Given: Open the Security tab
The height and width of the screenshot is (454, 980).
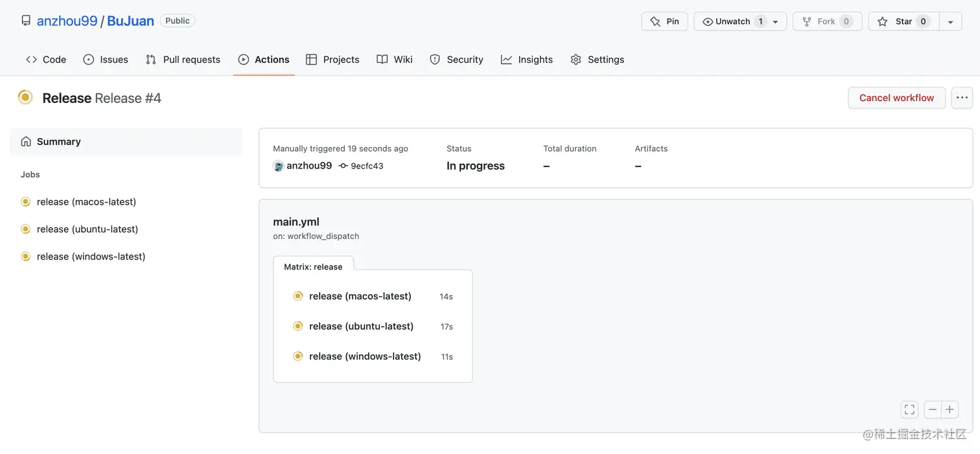Looking at the screenshot, I should (x=456, y=60).
